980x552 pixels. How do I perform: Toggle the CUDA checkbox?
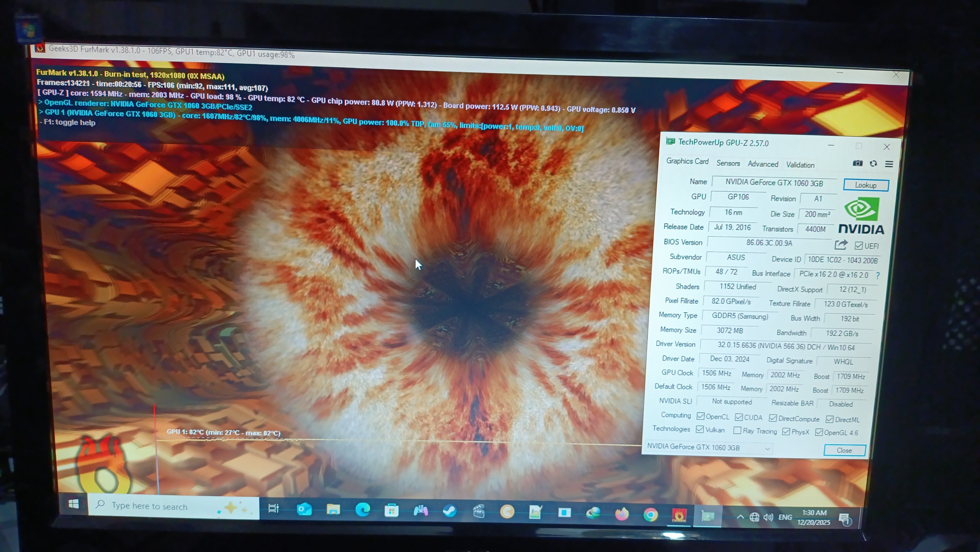coord(739,417)
